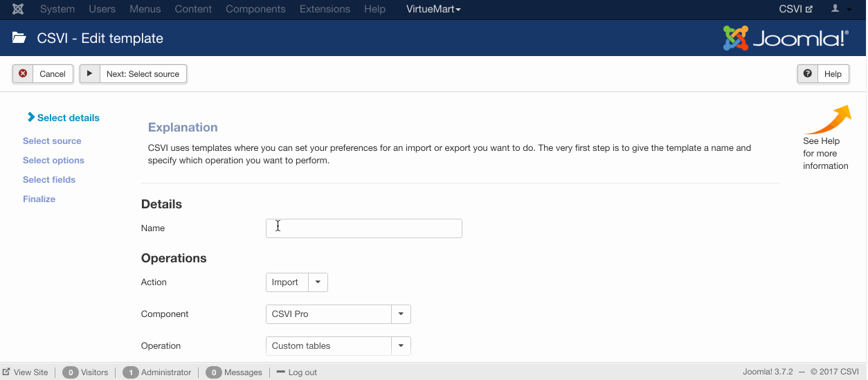This screenshot has height=380, width=868.
Task: Click the 'Operations' section heading
Action: click(174, 258)
